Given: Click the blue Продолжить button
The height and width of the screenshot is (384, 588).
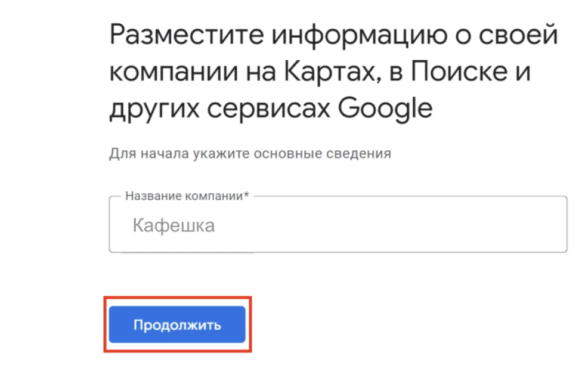Looking at the screenshot, I should 177,325.
